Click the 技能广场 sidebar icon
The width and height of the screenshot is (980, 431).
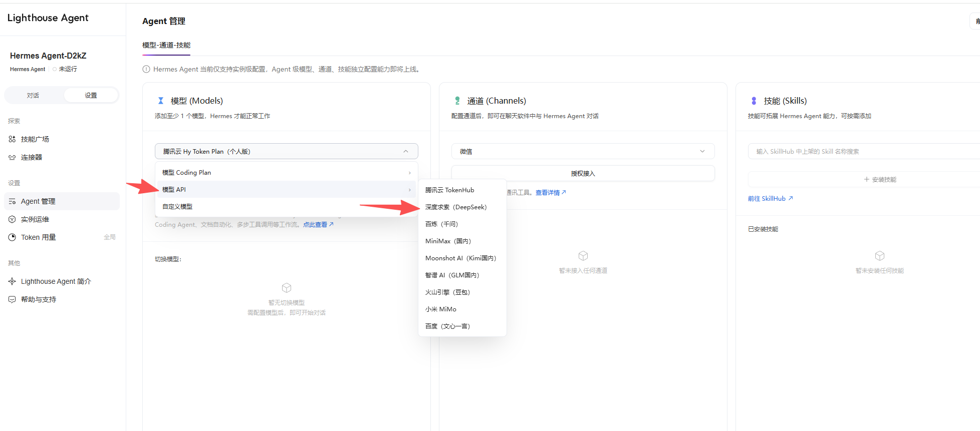click(x=12, y=139)
